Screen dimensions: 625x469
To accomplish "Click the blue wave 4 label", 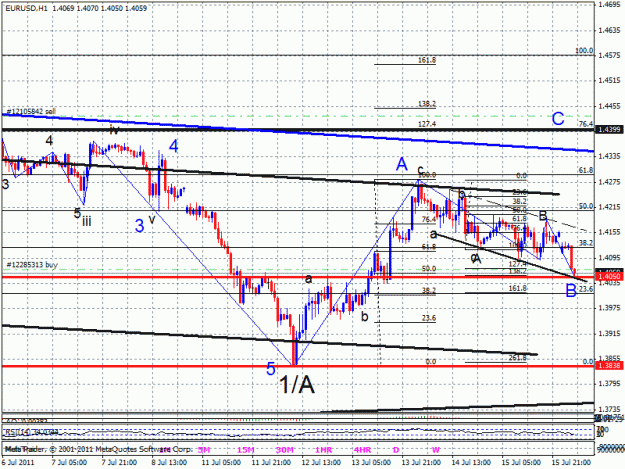I will pyautogui.click(x=173, y=146).
